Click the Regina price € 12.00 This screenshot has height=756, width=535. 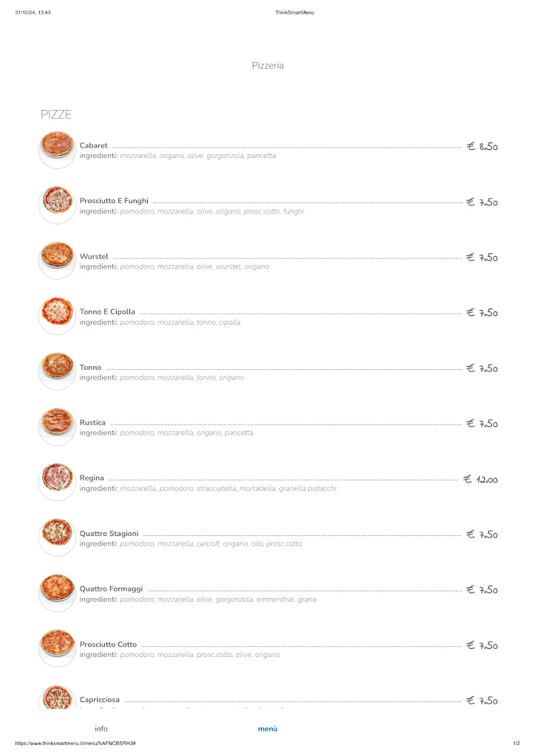[x=481, y=479]
